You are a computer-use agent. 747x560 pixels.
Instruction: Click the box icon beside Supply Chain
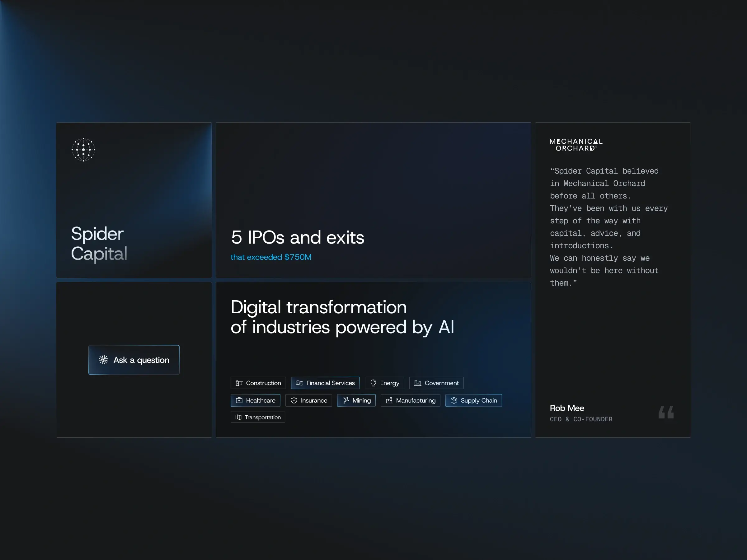click(x=454, y=400)
